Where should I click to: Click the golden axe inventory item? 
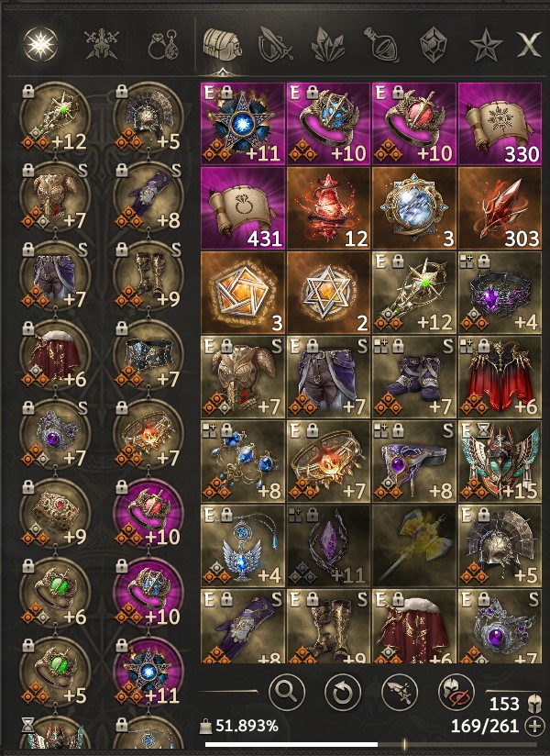point(414,546)
